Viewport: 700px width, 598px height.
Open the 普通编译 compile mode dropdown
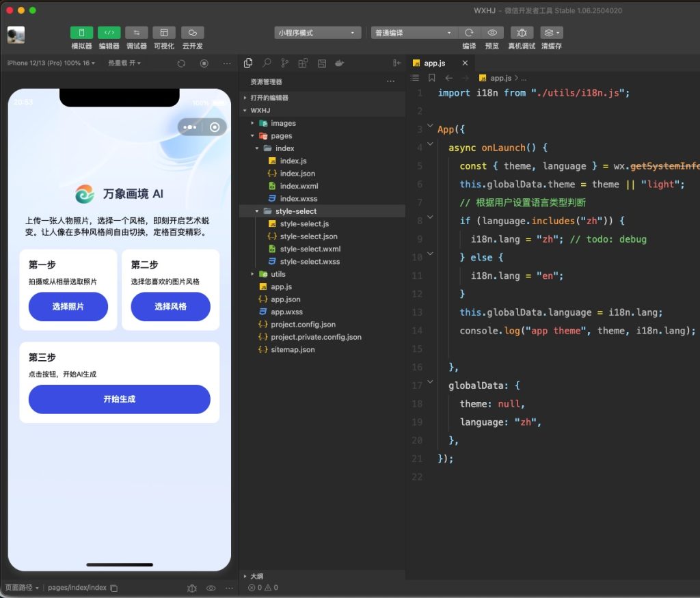pos(414,33)
